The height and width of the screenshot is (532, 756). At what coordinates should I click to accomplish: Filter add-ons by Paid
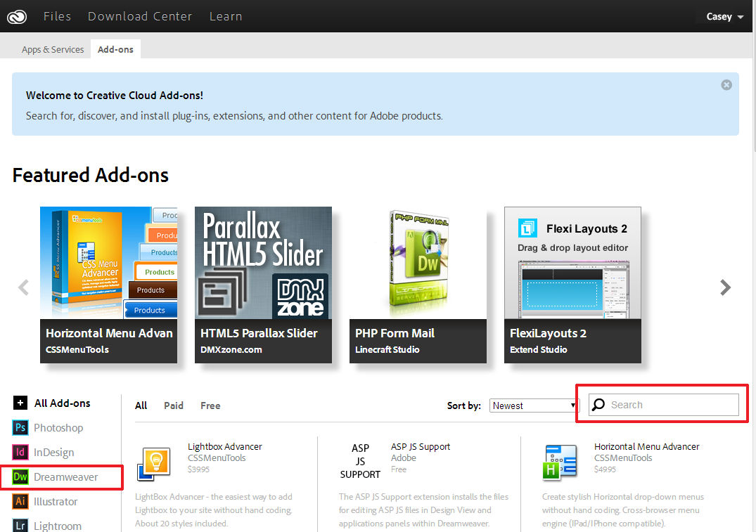(173, 406)
